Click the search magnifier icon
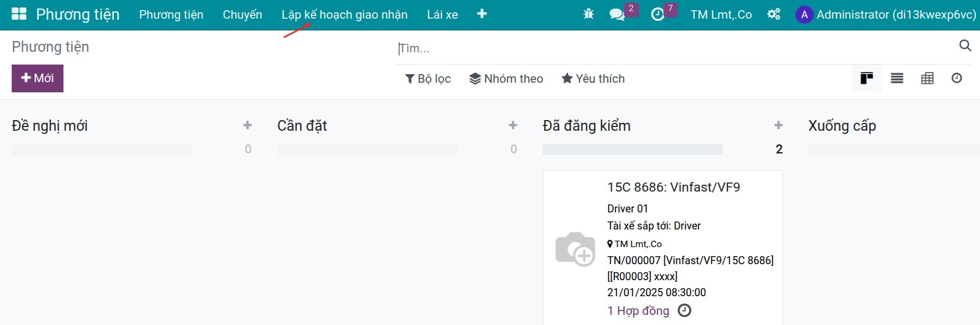The height and width of the screenshot is (325, 980). pos(965,45)
